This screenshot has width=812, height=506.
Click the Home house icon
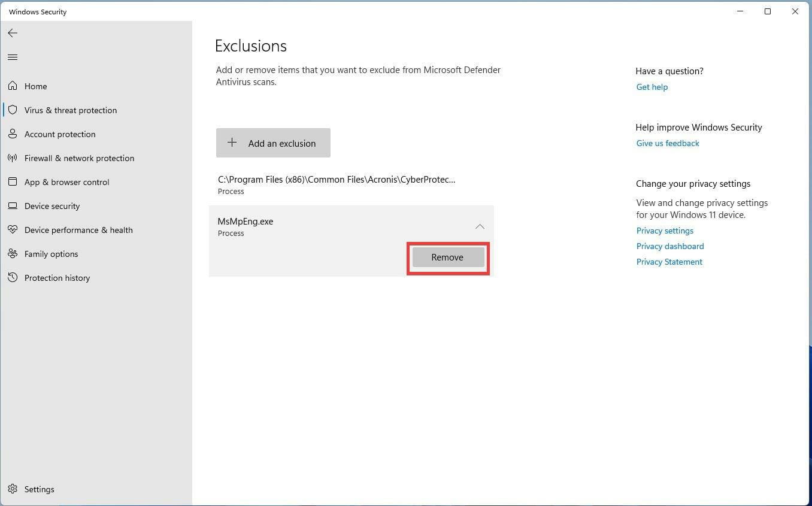(x=13, y=86)
